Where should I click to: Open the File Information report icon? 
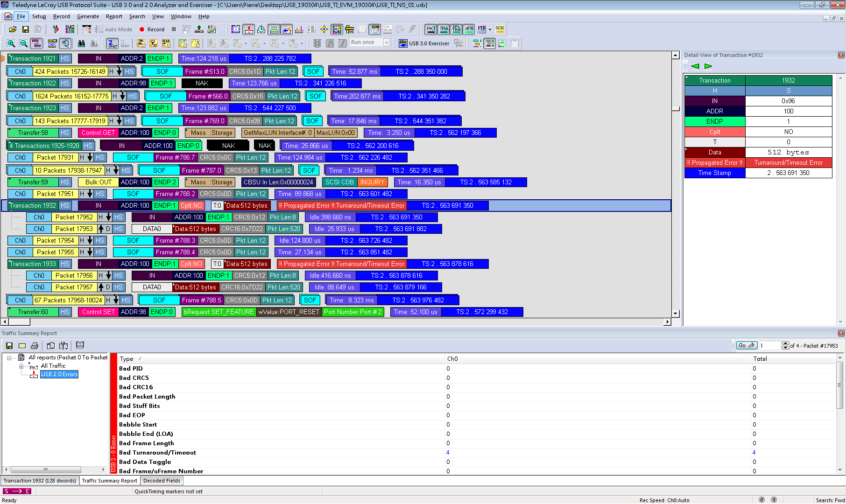pyautogui.click(x=236, y=29)
